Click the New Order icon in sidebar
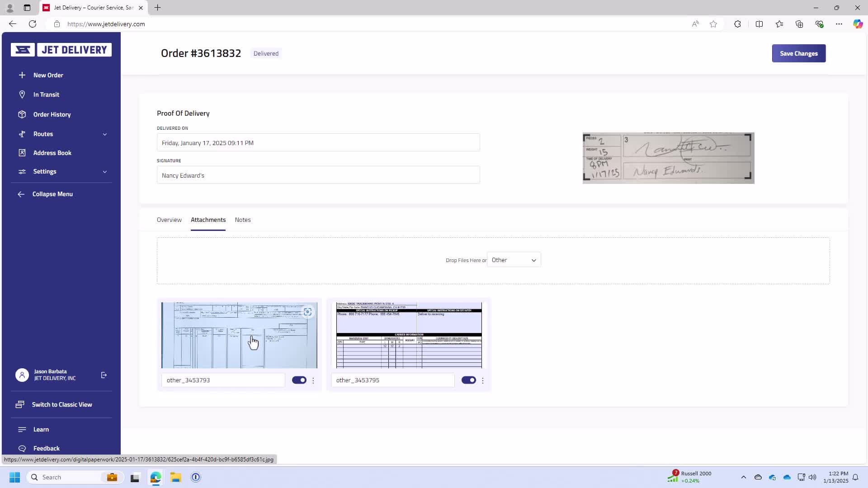The width and height of the screenshot is (868, 488). (22, 75)
